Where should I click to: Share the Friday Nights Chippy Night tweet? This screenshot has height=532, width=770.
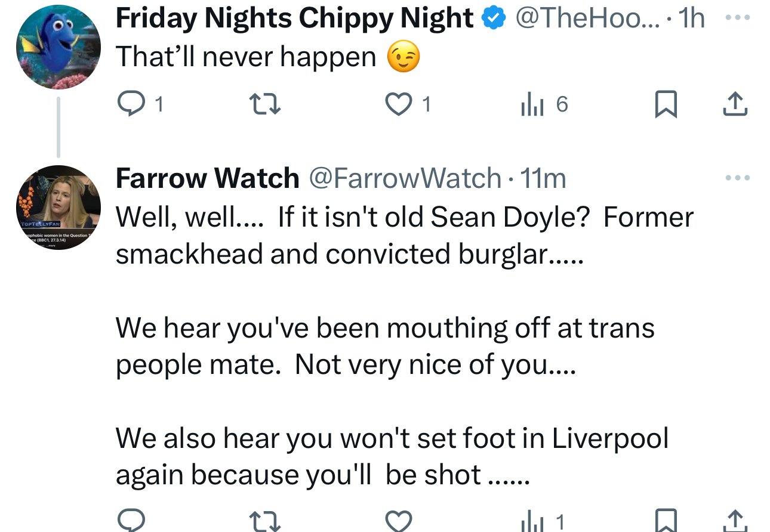735,105
